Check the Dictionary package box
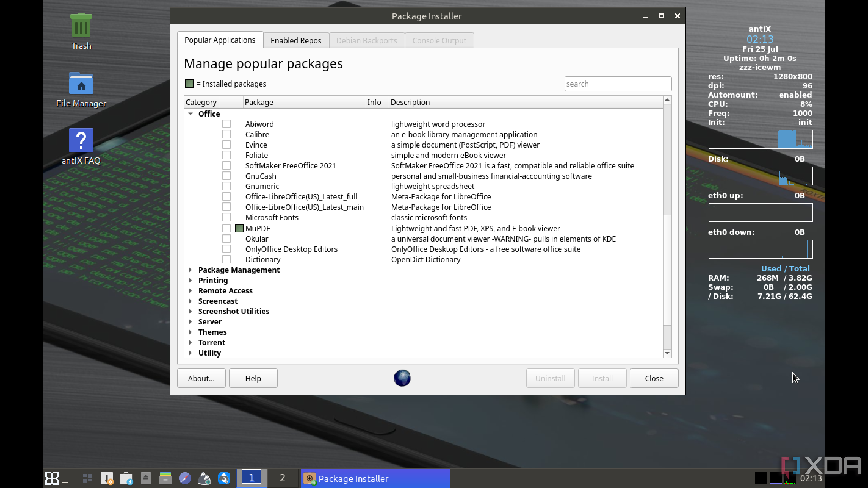The height and width of the screenshot is (488, 868). tap(226, 259)
